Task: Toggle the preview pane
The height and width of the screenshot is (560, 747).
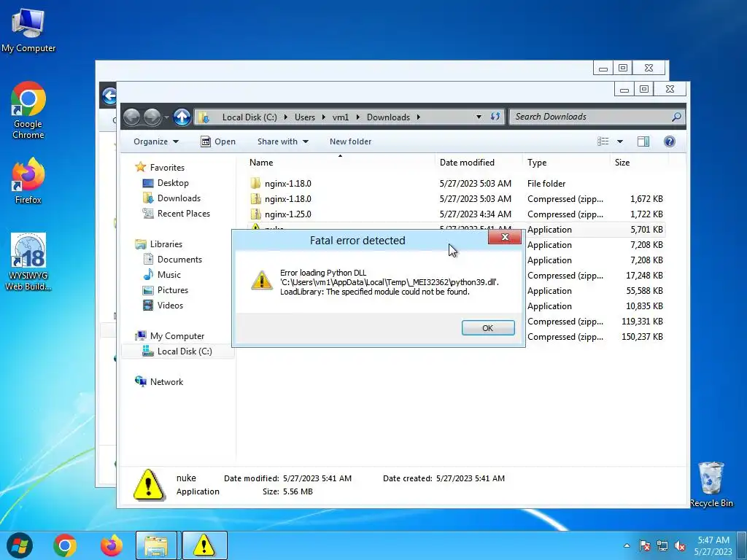Action: click(643, 141)
